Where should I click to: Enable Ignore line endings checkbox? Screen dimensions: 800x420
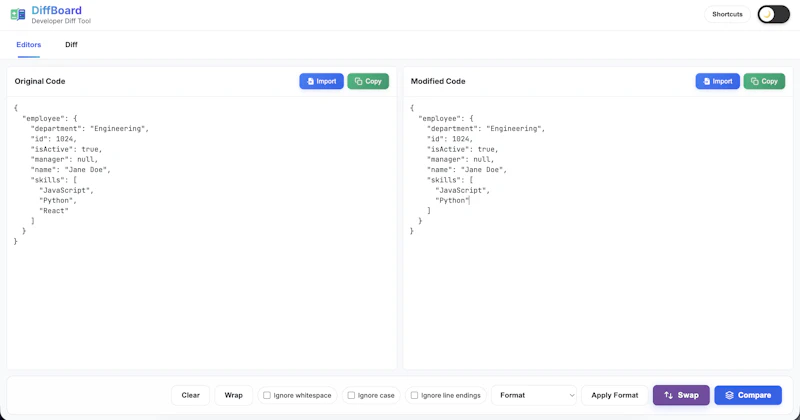click(414, 396)
